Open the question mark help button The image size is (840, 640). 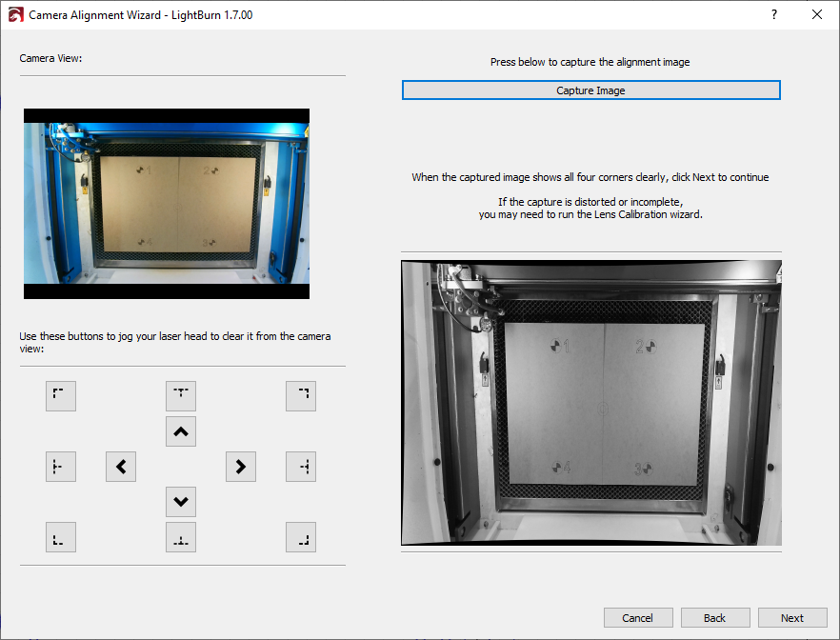click(773, 15)
